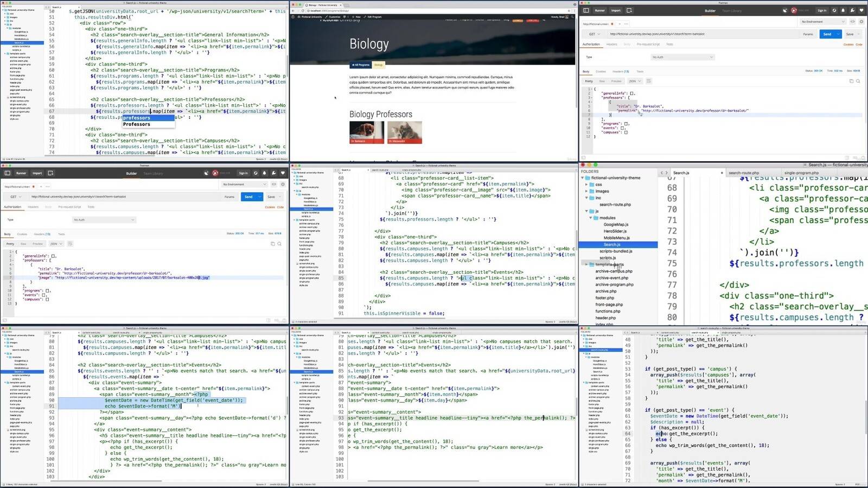Click the notifications bell in top-right Postman window

pos(843,10)
